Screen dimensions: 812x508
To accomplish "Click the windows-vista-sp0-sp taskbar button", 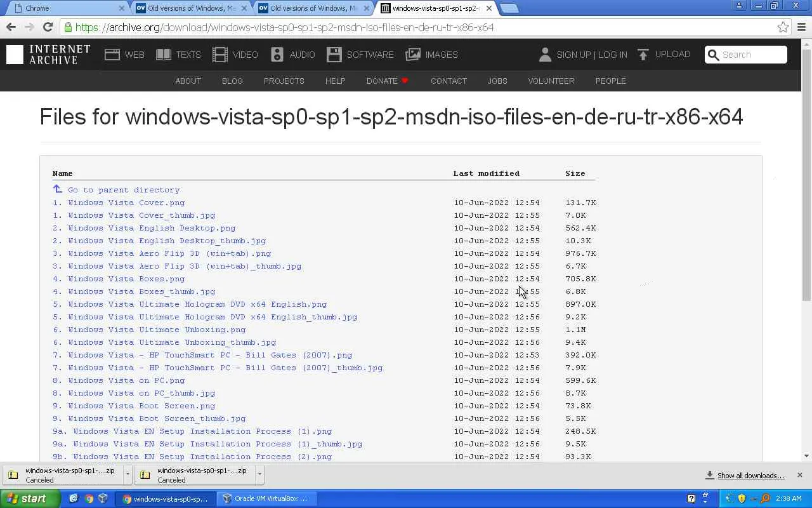I will tap(167, 498).
